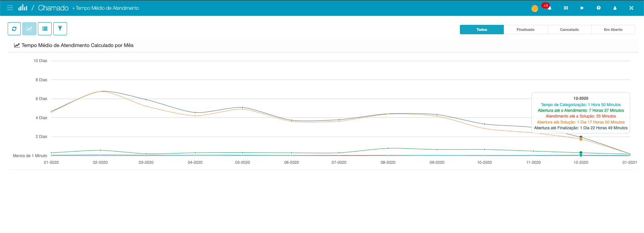
Task: Open the filter options
Action: [x=60, y=29]
